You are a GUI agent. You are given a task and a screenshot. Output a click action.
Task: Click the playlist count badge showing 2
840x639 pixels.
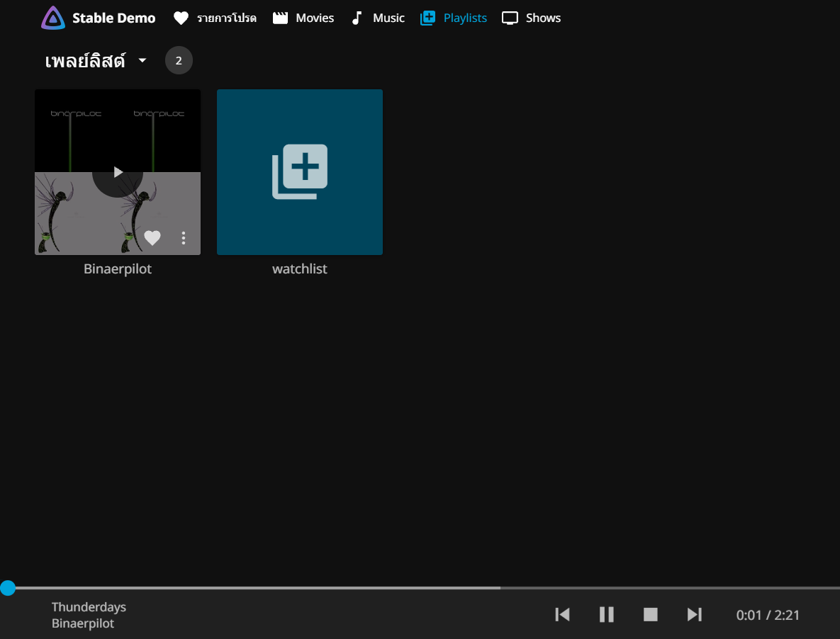point(179,60)
